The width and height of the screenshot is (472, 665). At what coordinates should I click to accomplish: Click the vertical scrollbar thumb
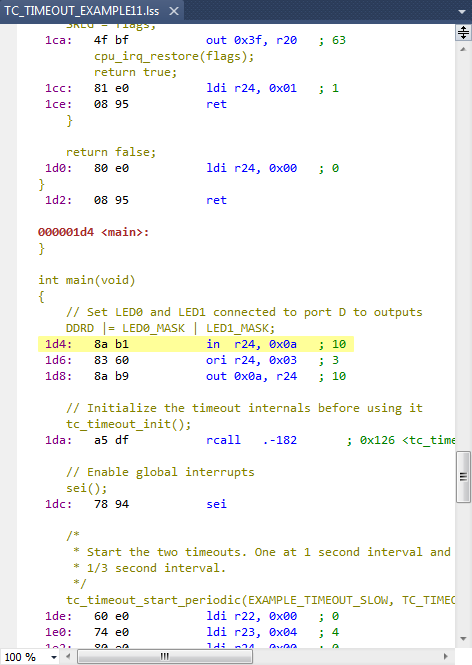click(x=463, y=477)
